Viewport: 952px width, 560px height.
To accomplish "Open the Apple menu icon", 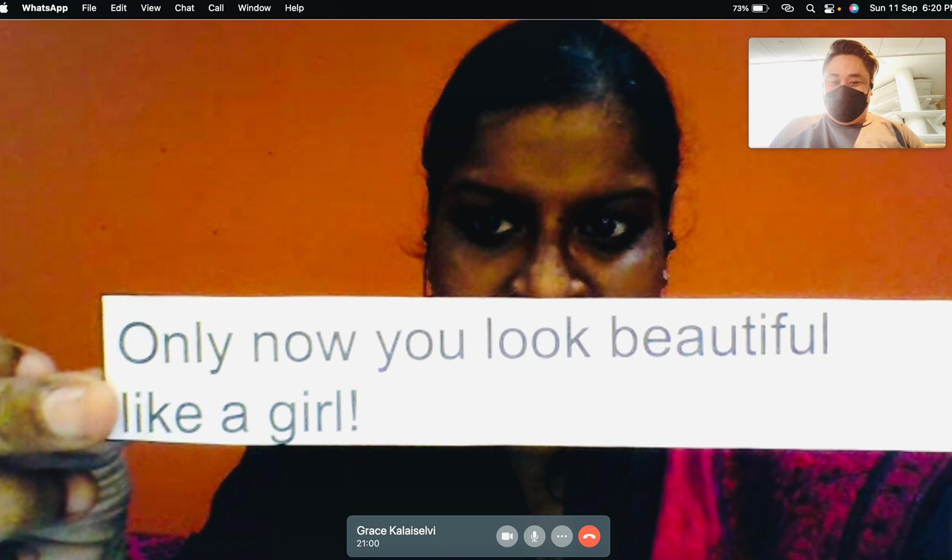I will (4, 8).
